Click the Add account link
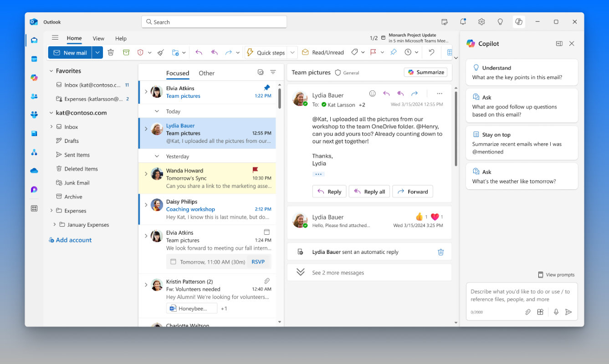Image resolution: width=609 pixels, height=364 pixels. pyautogui.click(x=70, y=240)
